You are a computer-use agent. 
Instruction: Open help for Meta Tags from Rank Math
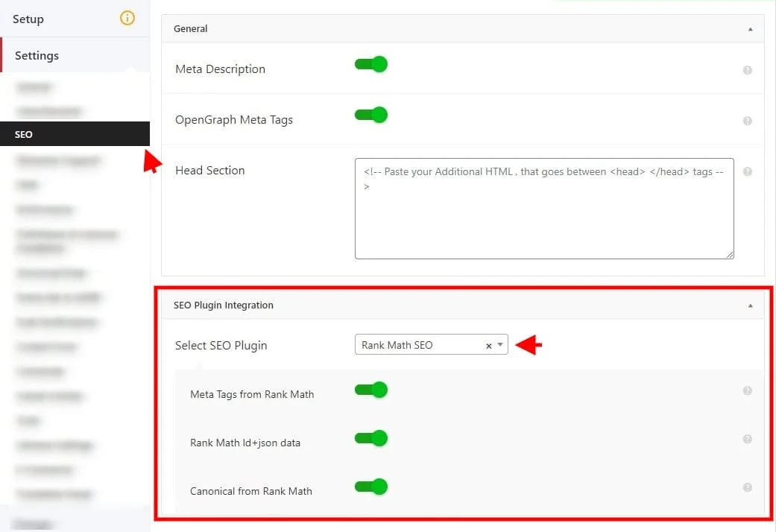747,390
